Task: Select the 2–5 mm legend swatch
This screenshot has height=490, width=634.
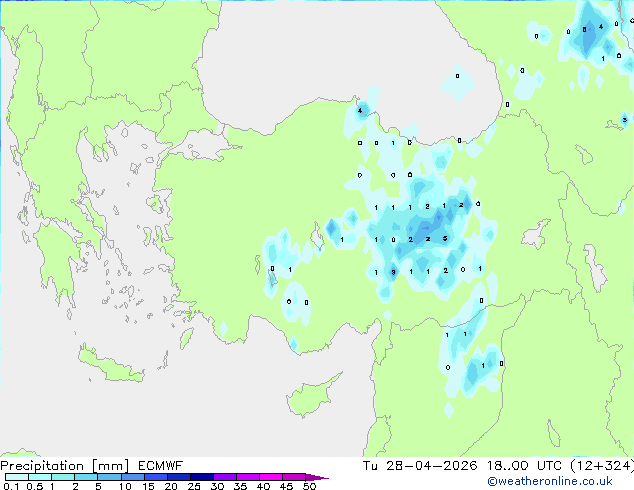Action: 86,477
